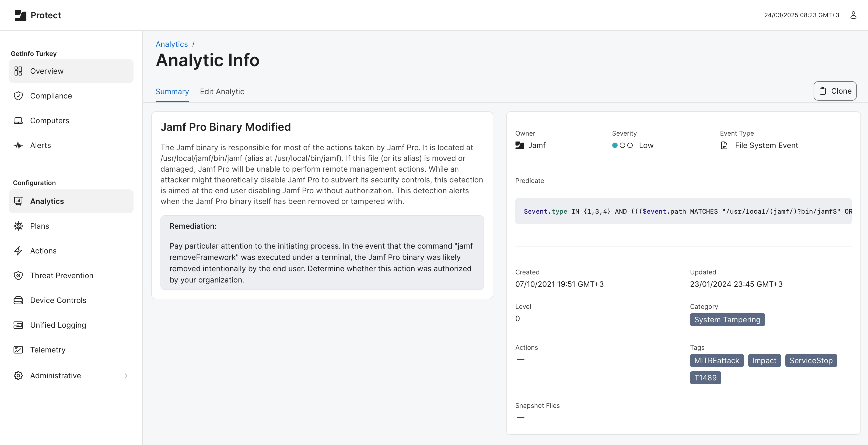This screenshot has width=868, height=445.
Task: Click the File System Event document icon
Action: point(724,145)
